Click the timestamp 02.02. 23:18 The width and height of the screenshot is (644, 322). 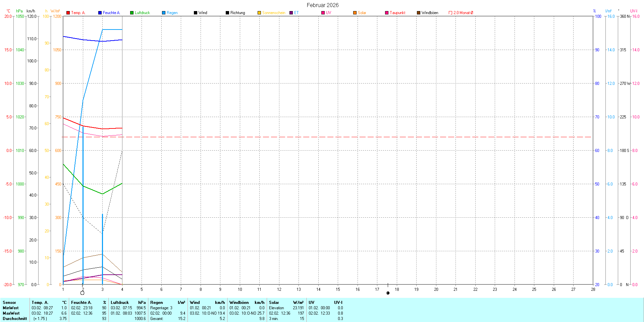click(x=82, y=308)
